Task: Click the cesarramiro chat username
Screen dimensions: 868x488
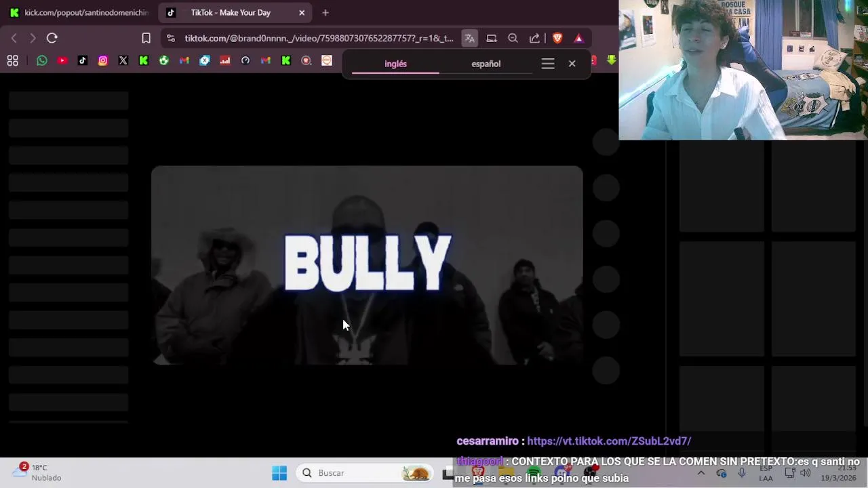Action: pos(488,441)
